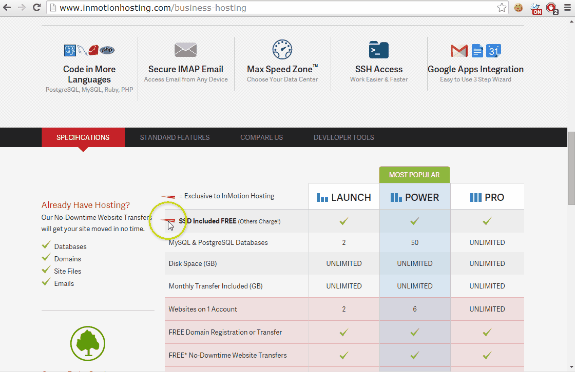Click the LAUNCH plan bar icon
Screen dimensions: 575x372
click(322, 198)
